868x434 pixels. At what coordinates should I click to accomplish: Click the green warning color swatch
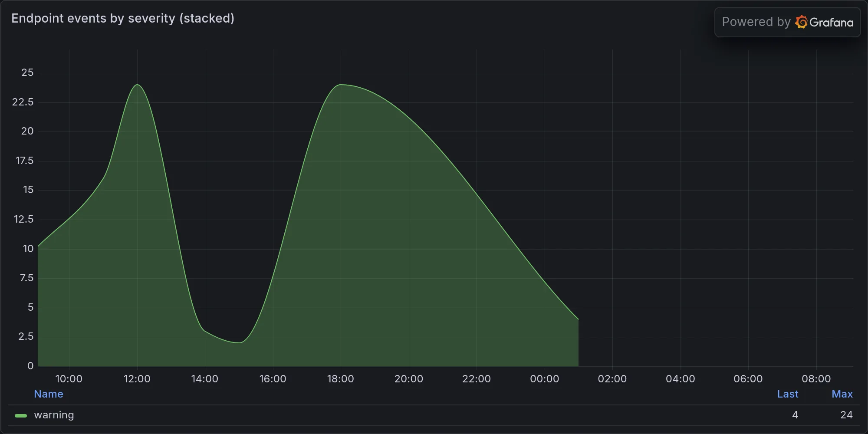pos(21,416)
